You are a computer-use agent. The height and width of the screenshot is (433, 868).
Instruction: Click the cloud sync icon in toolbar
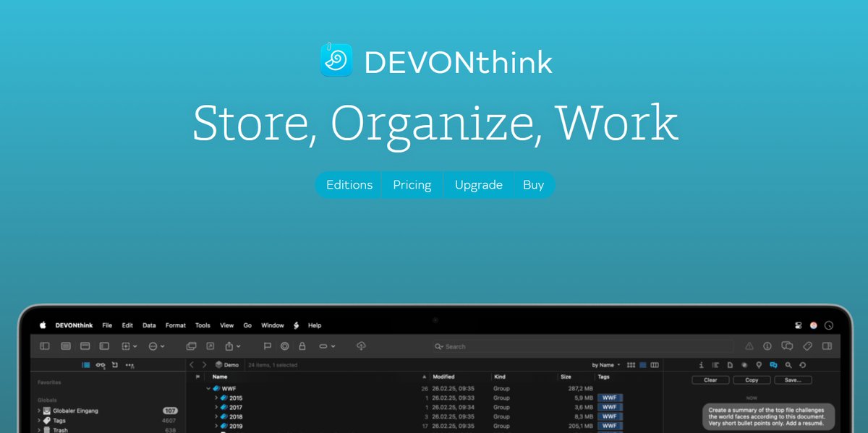tap(362, 346)
